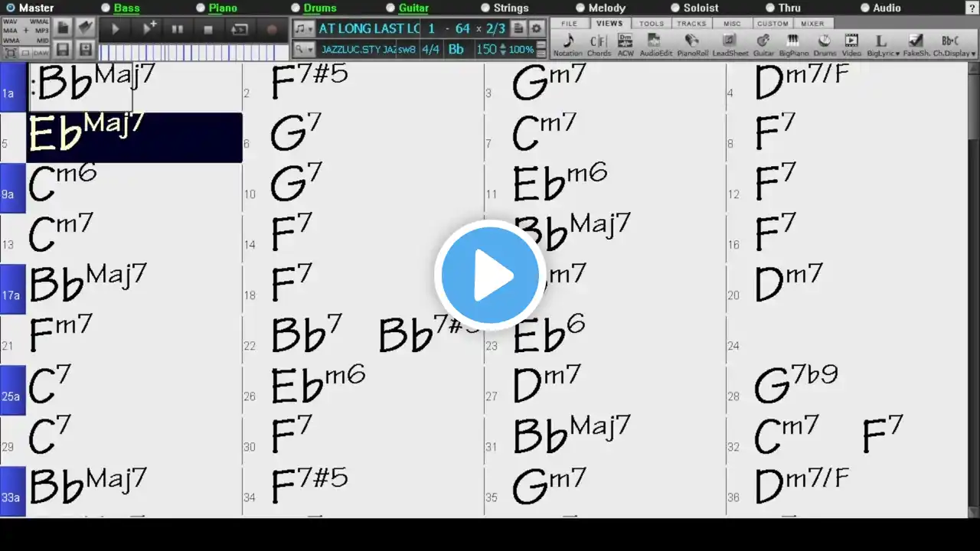The height and width of the screenshot is (551, 980).
Task: Click the key signature Bb box
Action: (x=456, y=50)
